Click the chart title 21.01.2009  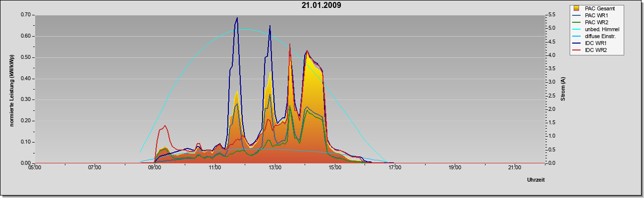pyautogui.click(x=321, y=5)
